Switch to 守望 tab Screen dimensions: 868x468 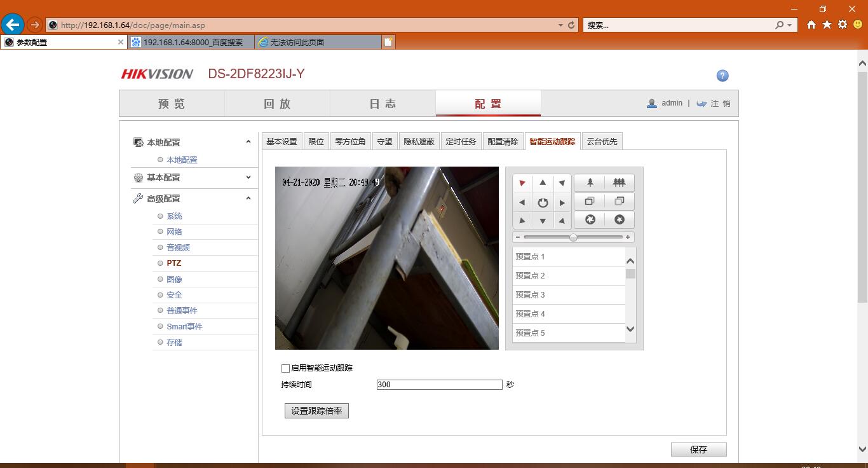click(384, 141)
